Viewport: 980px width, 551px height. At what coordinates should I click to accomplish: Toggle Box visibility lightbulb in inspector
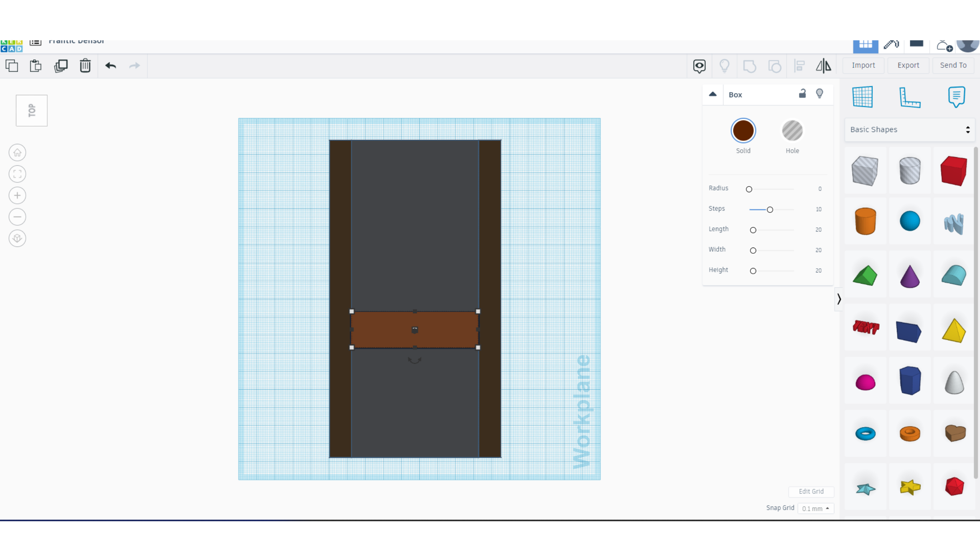coord(819,94)
